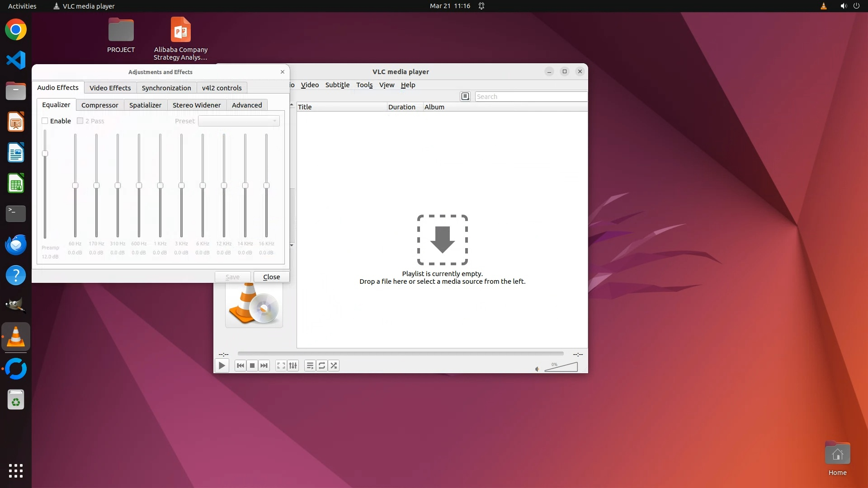Open the Video Effects tab
Viewport: 868px width, 488px height.
point(110,88)
